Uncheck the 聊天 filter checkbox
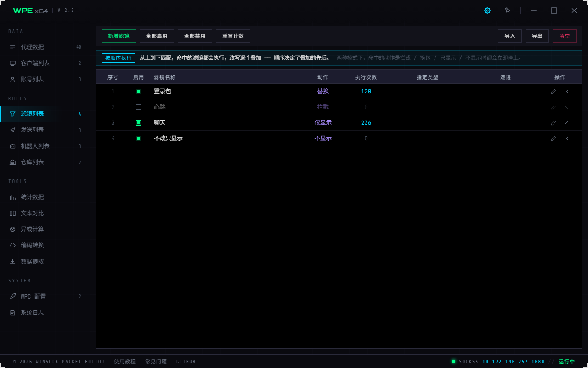Viewport: 588px width, 368px height. (139, 123)
